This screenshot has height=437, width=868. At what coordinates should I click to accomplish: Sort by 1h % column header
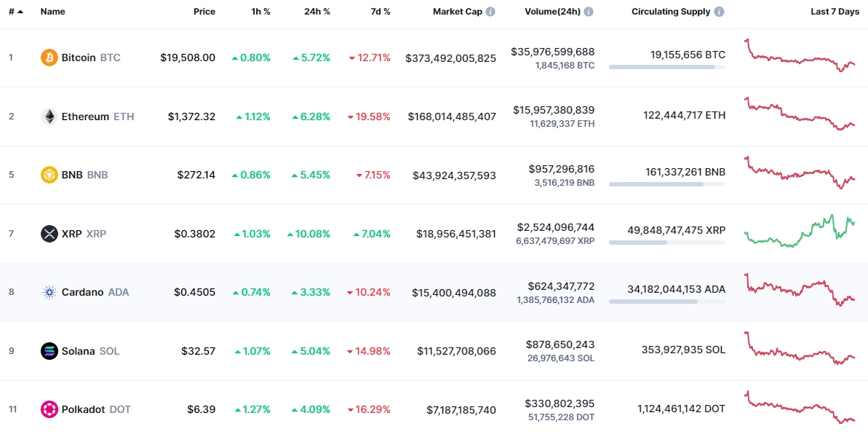point(260,12)
